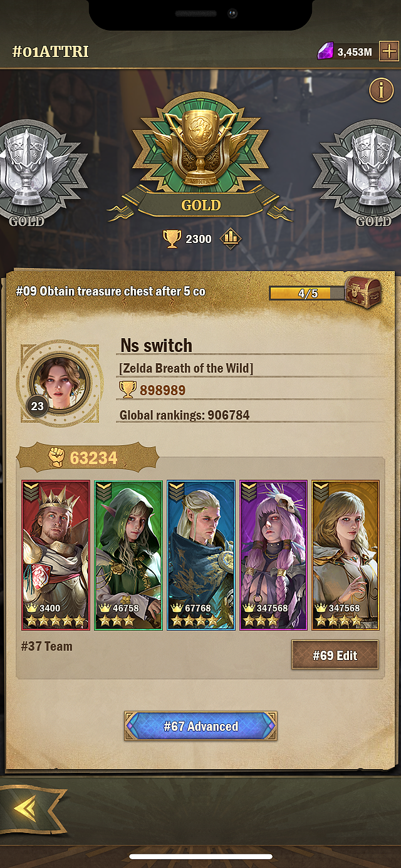Tap the back arrow at bottom left
401x868 pixels.
click(26, 809)
